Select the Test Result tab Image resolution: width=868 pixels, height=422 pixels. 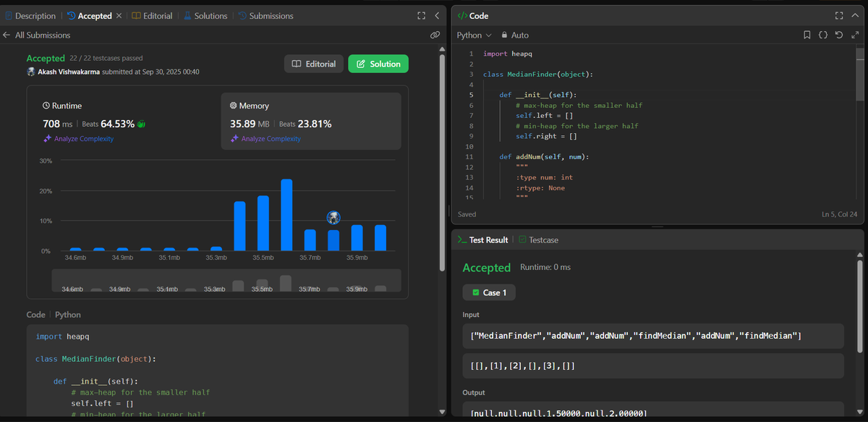point(482,240)
